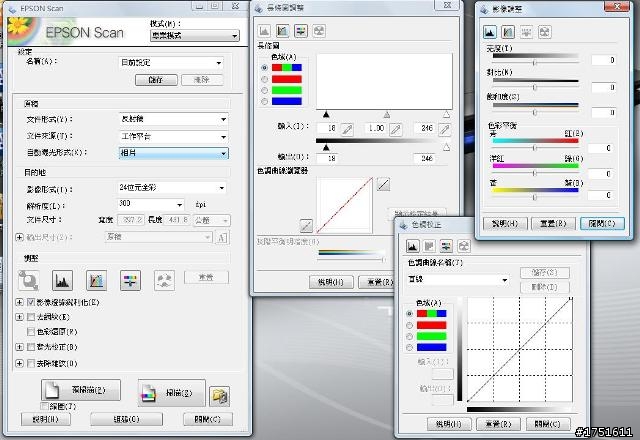Click contrast value field in image adjustment window
Screen dimensions: 640x440
coord(604,88)
